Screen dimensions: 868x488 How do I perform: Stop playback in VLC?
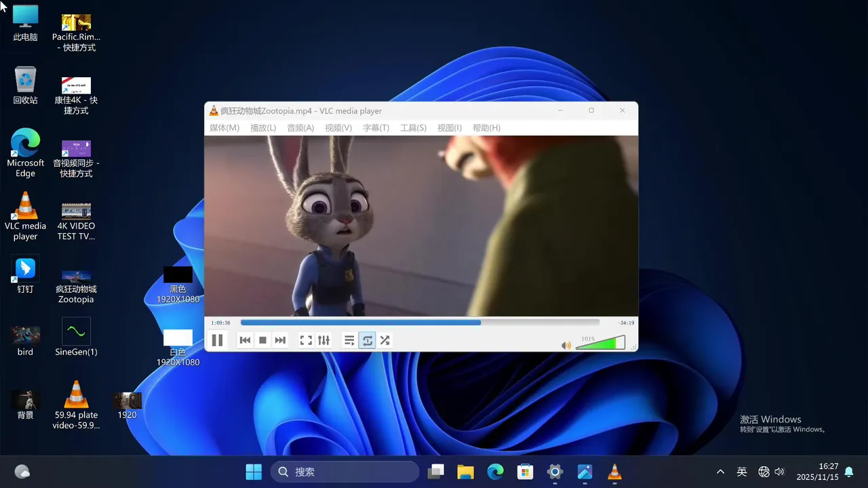[x=263, y=340]
